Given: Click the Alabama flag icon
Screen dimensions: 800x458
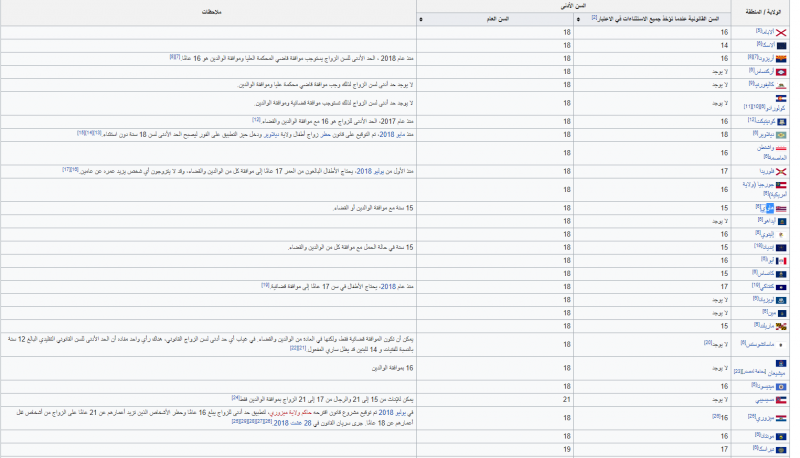Looking at the screenshot, I should [781, 33].
